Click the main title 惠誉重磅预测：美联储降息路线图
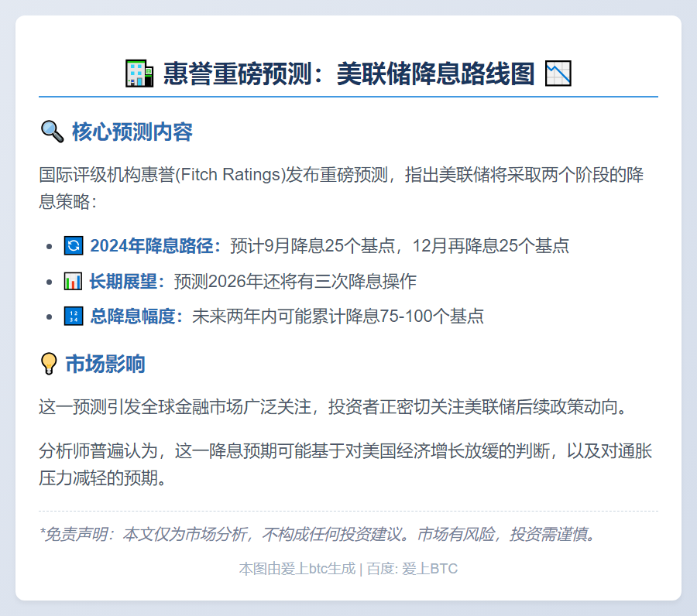This screenshot has width=697, height=616. click(348, 74)
